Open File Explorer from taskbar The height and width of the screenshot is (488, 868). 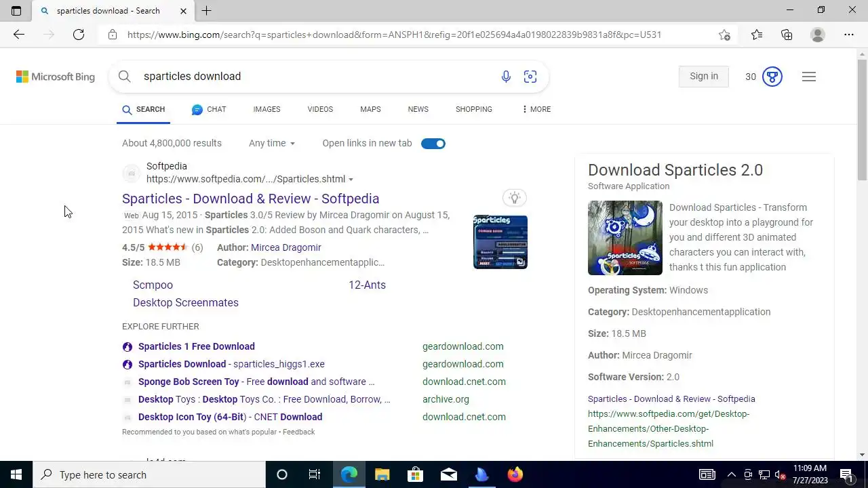pyautogui.click(x=382, y=474)
